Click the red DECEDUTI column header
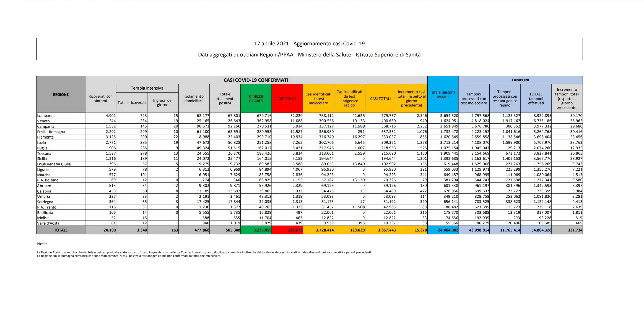644x323 pixels. point(287,99)
